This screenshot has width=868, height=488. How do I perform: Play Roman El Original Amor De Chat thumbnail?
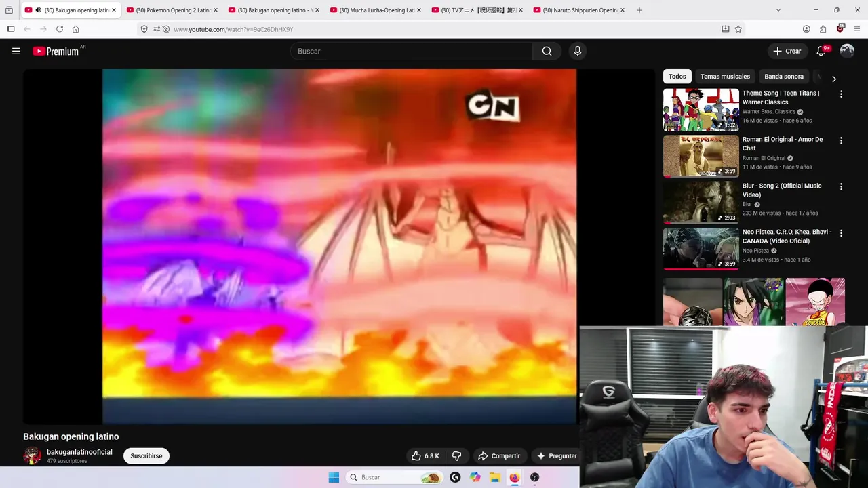click(701, 156)
